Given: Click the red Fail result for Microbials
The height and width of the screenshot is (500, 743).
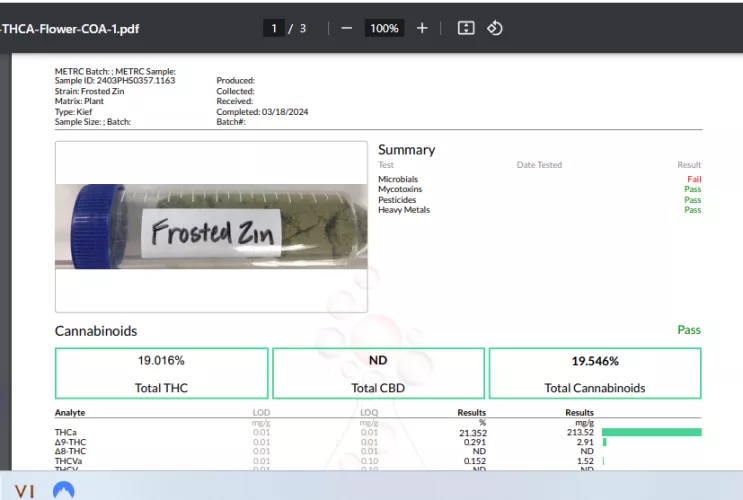Looking at the screenshot, I should 693,179.
